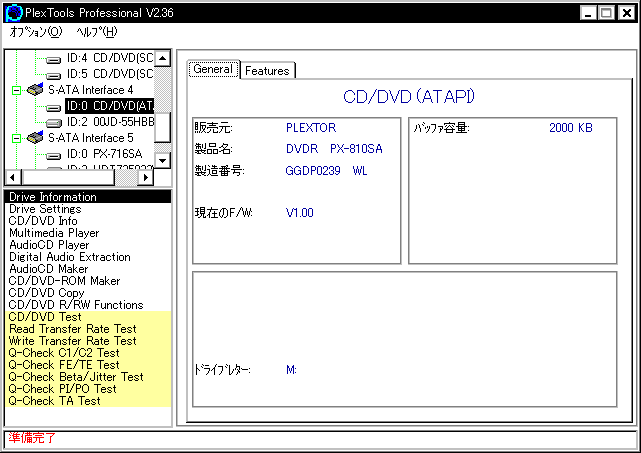Select S-ATA Interface 4 in tree
The image size is (641, 453).
91,90
